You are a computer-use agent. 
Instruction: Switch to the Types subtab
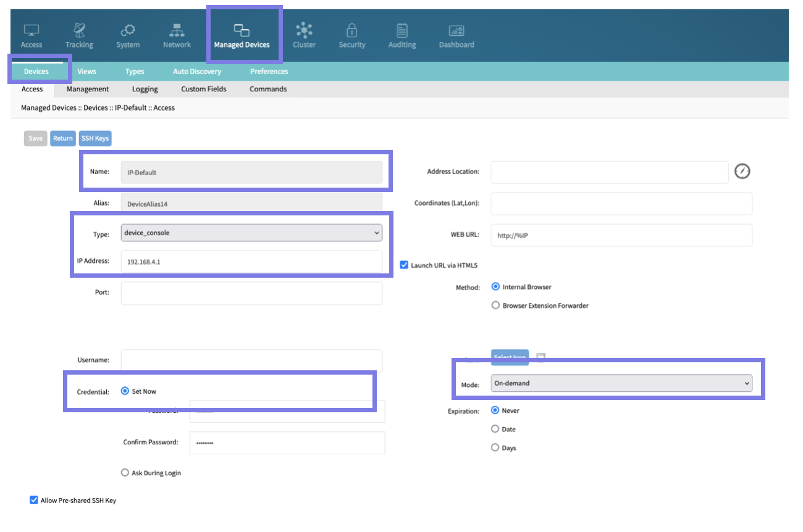135,72
